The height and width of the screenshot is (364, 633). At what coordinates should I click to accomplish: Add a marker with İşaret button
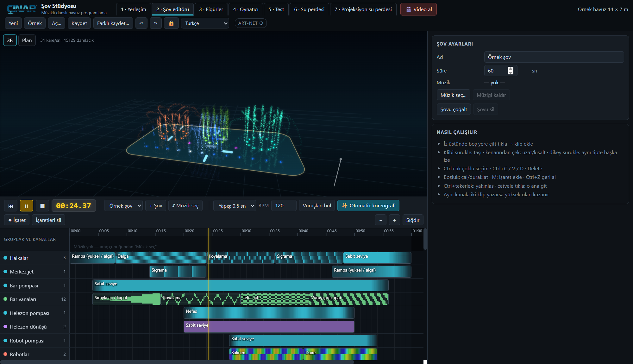pos(17,220)
